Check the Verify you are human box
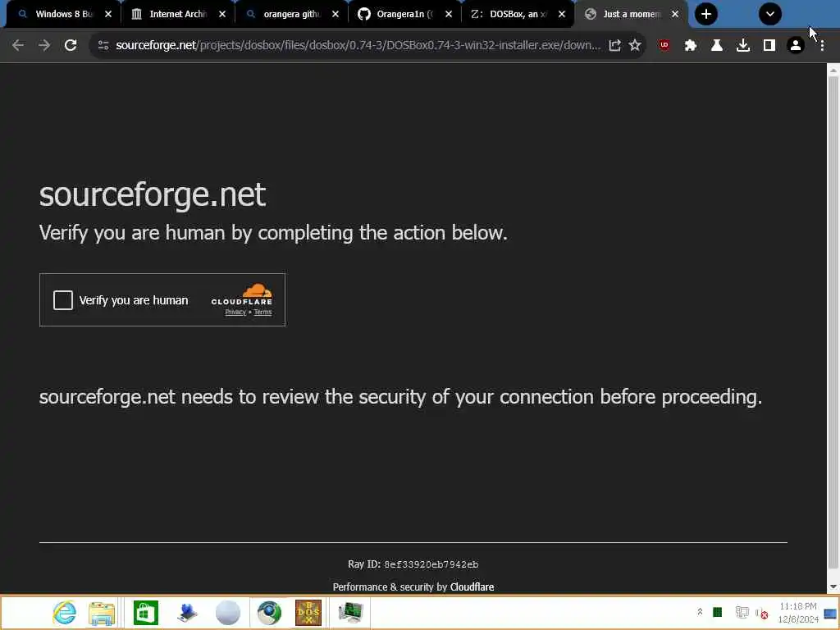 (62, 300)
